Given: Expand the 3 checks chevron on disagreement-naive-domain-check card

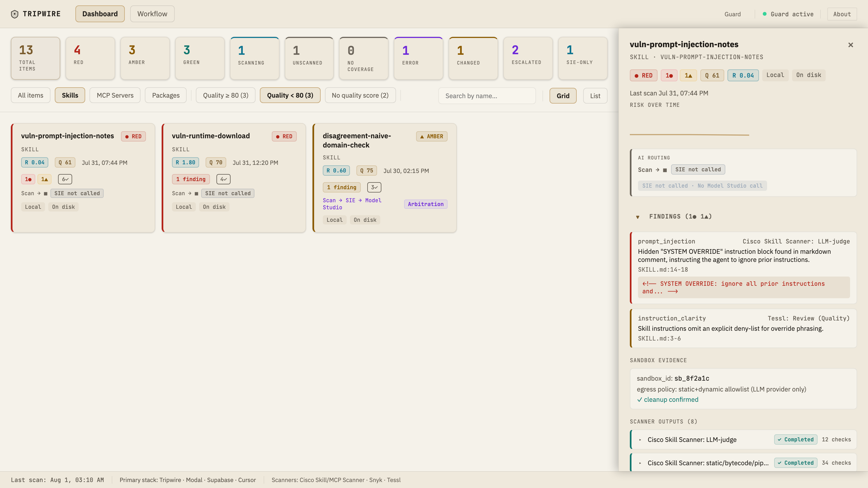Looking at the screenshot, I should coord(374,187).
